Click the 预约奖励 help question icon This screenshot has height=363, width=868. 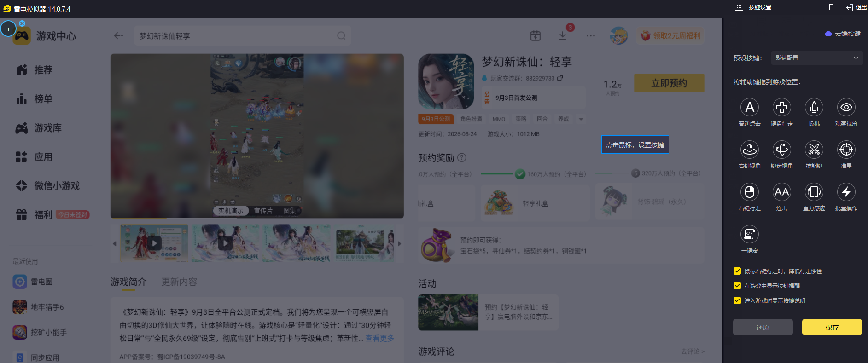pyautogui.click(x=462, y=158)
